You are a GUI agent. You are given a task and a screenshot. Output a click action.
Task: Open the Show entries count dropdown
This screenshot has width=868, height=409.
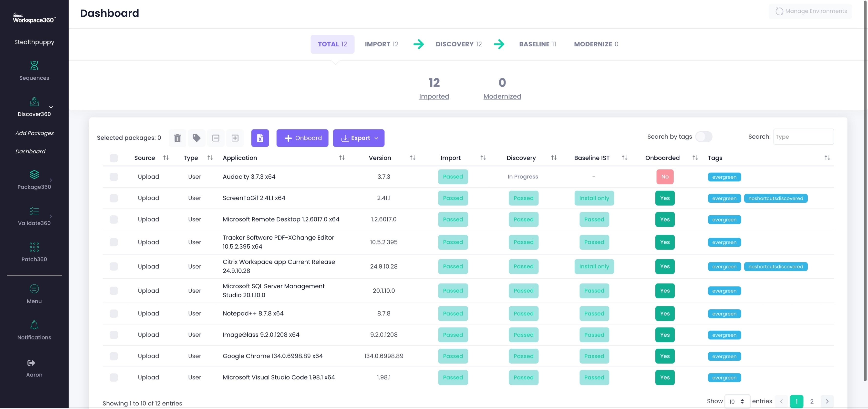click(737, 401)
